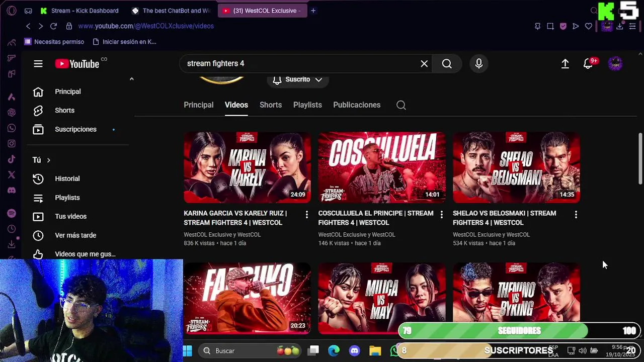The width and height of the screenshot is (644, 362).
Task: Open the channel Playlists tab
Action: pos(307,105)
